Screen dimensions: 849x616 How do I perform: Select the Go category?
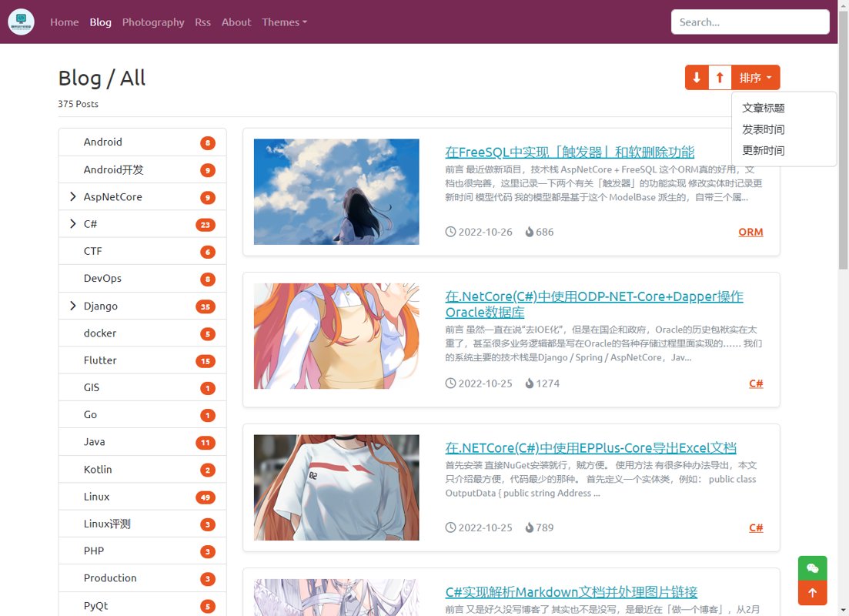(142, 414)
